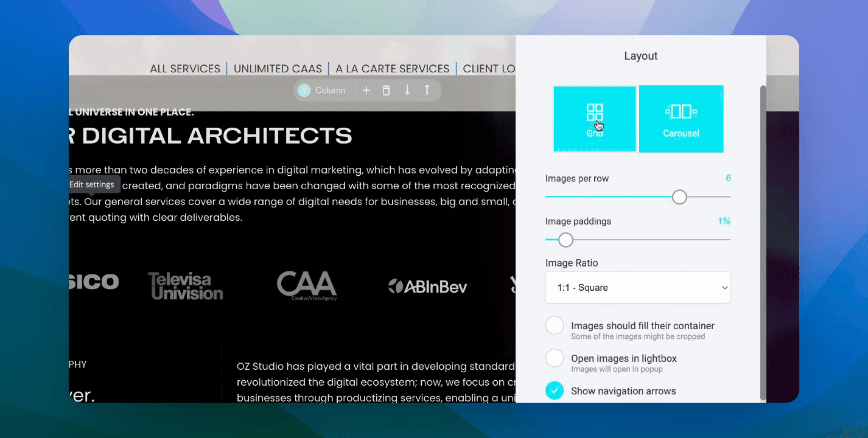This screenshot has width=868, height=438.
Task: Click the numbered badge beside Column
Action: point(304,91)
